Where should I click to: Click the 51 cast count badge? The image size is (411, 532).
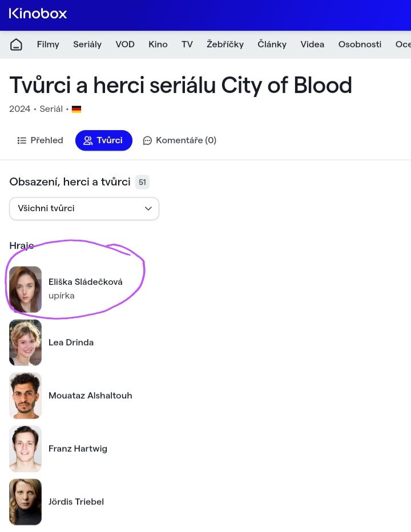(x=142, y=182)
